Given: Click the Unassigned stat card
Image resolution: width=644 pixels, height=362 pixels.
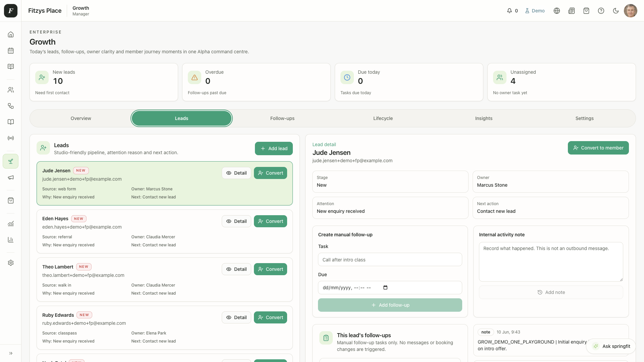Looking at the screenshot, I should [561, 82].
